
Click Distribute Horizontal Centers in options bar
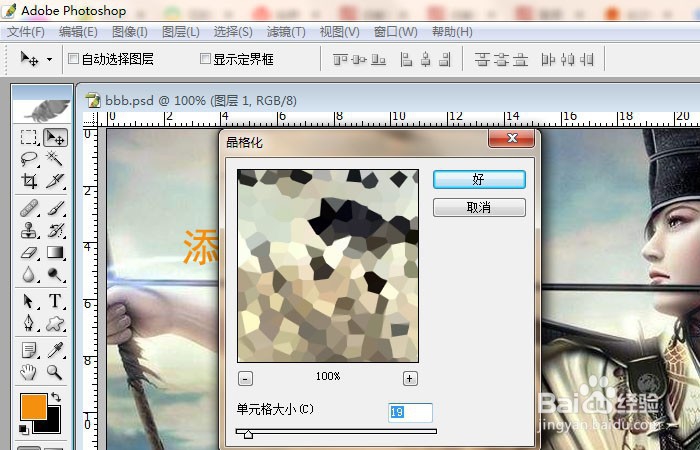tap(568, 59)
